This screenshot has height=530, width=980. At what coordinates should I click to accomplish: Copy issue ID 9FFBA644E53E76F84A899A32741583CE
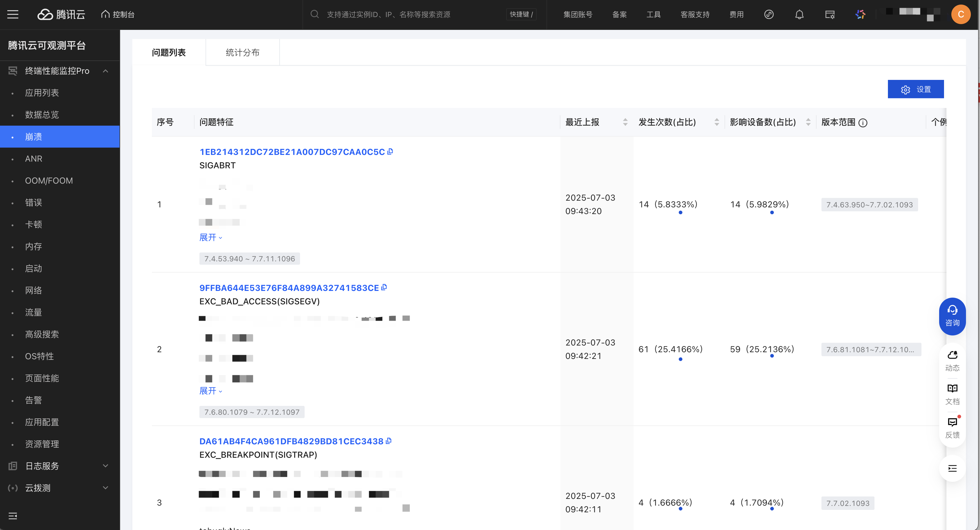384,287
